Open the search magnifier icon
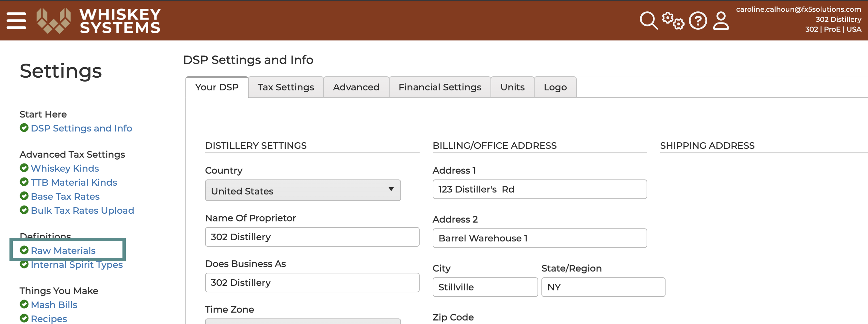 648,21
